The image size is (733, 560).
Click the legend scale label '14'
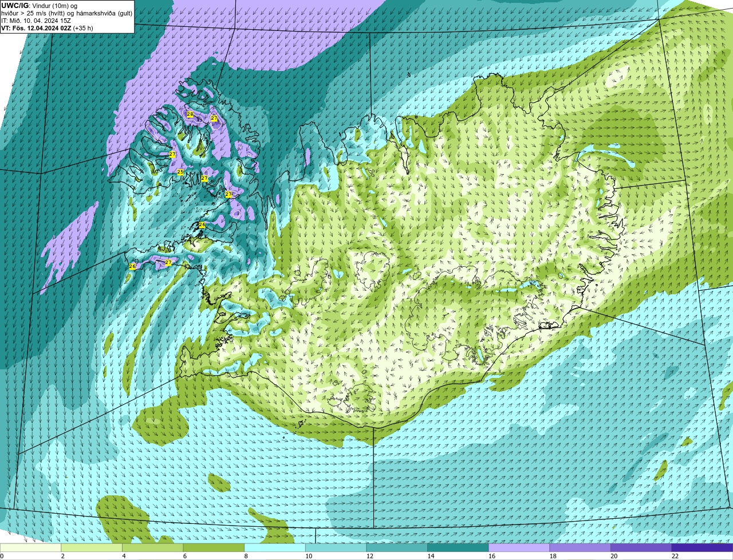click(x=431, y=556)
